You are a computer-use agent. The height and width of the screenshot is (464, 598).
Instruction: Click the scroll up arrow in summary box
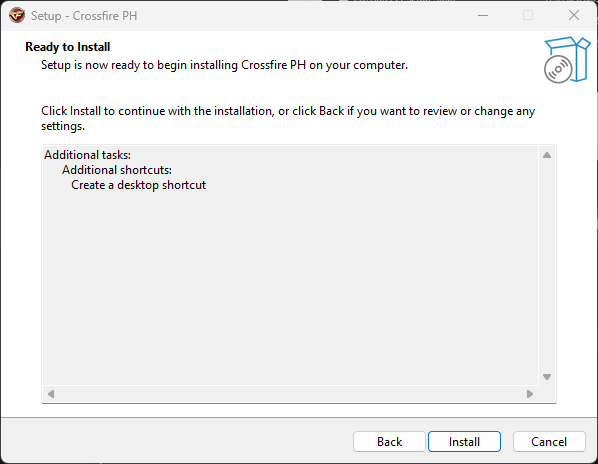pos(547,155)
